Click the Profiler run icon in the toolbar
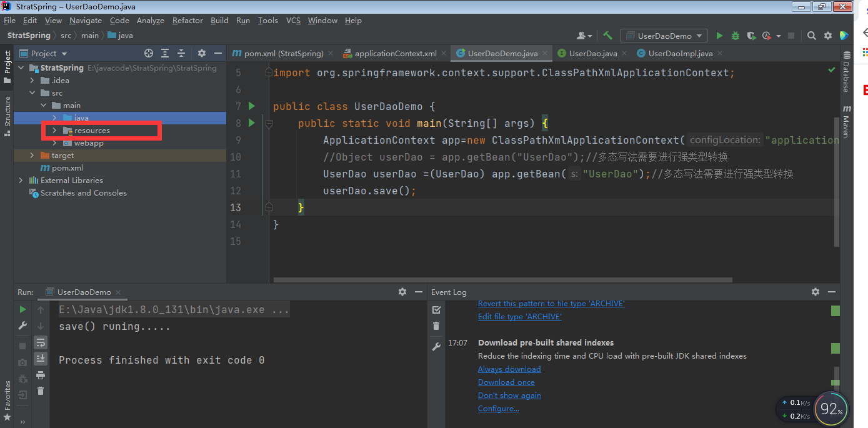This screenshot has height=428, width=868. [x=767, y=36]
